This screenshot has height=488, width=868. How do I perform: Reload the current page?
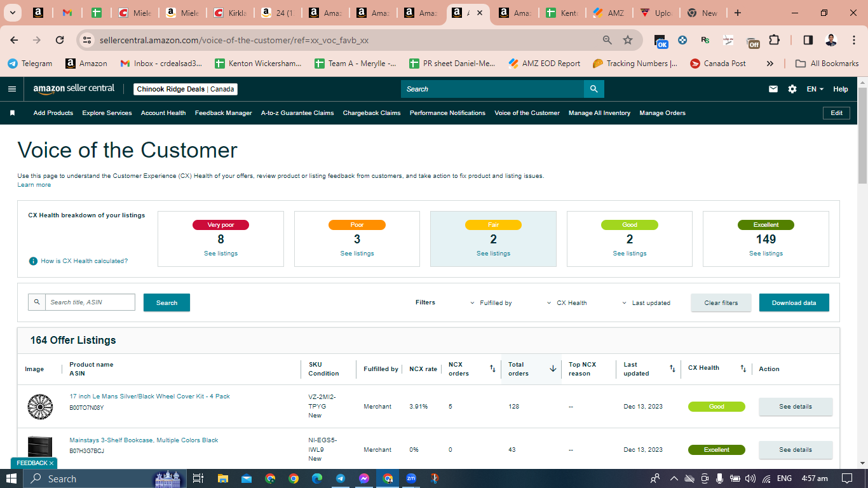coord(60,40)
